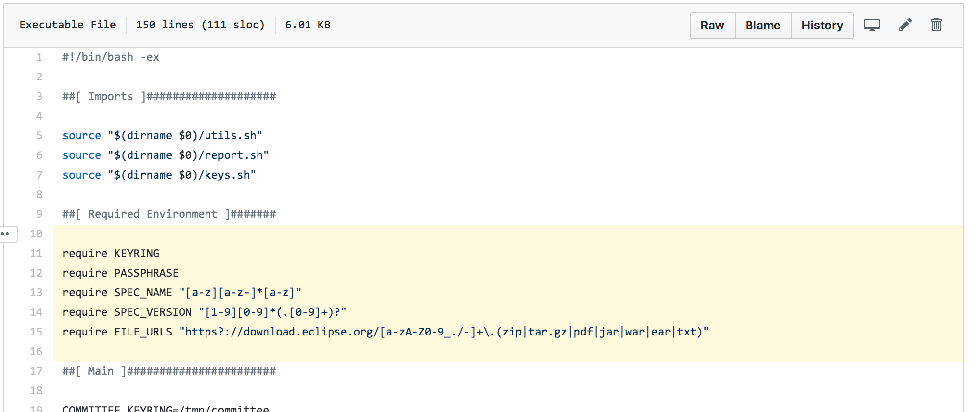The width and height of the screenshot is (980, 412).
Task: Click line number 15
Action: (x=36, y=332)
